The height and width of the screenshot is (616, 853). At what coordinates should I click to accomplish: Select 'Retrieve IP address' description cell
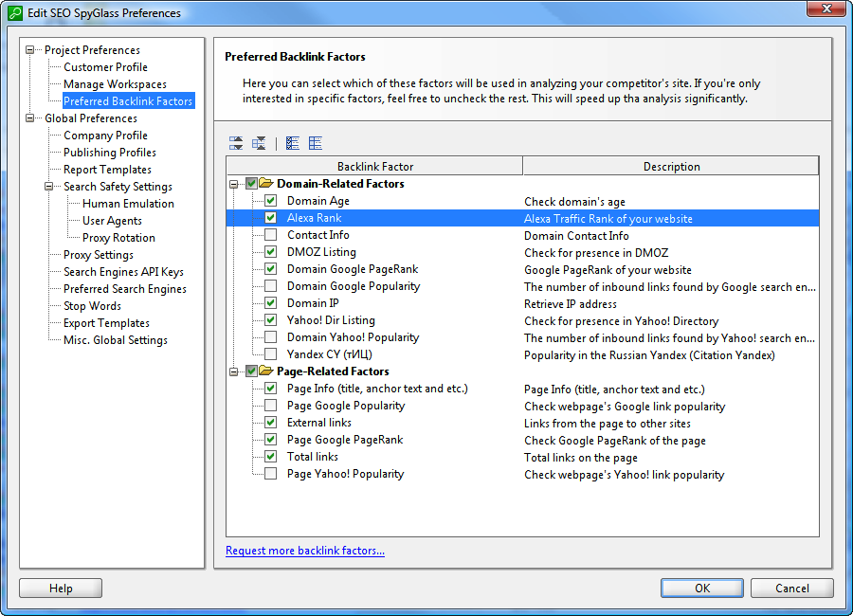point(571,303)
